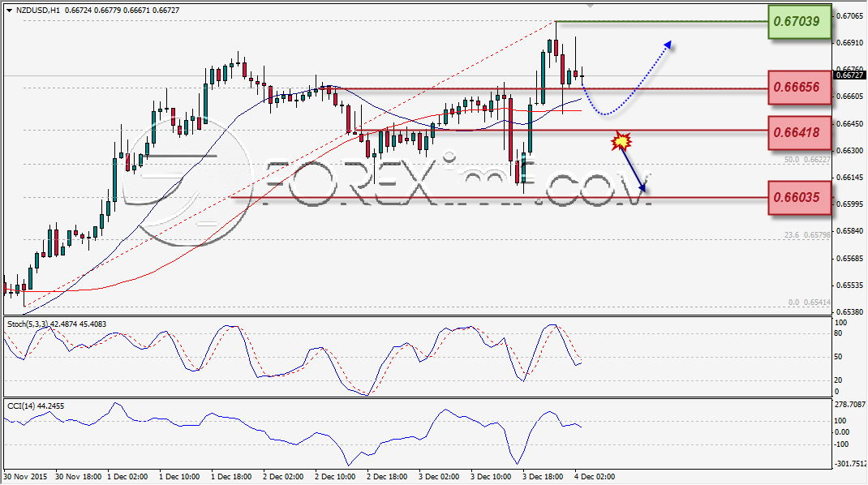868x485 pixels.
Task: Click the 2 Dec 02:00 time label
Action: [x=283, y=477]
